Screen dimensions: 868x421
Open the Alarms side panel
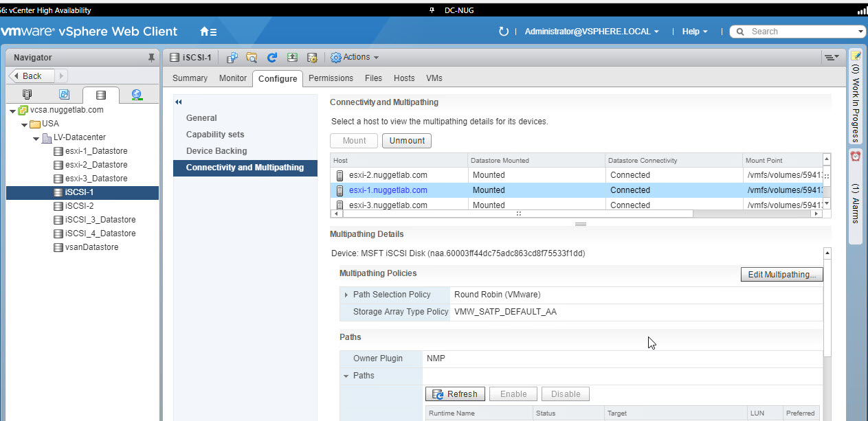point(856,196)
